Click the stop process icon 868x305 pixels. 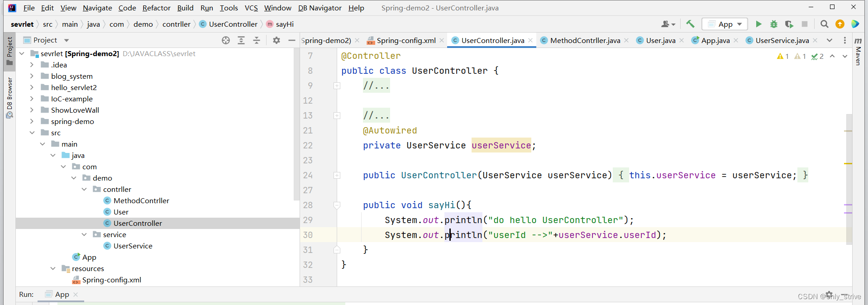[804, 24]
